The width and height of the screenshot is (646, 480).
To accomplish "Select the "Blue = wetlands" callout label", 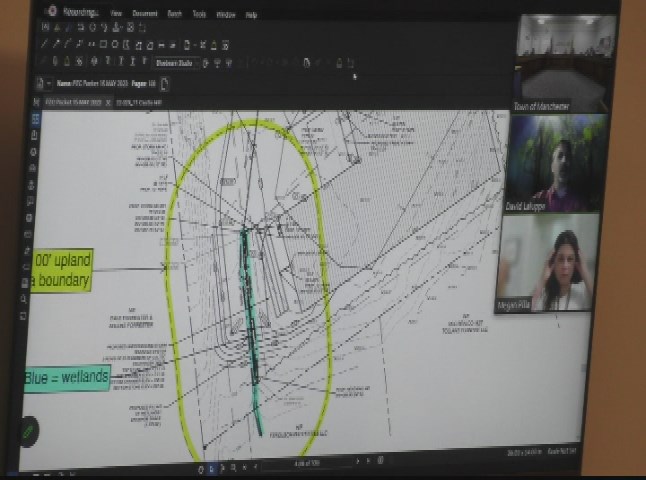I will (x=67, y=378).
